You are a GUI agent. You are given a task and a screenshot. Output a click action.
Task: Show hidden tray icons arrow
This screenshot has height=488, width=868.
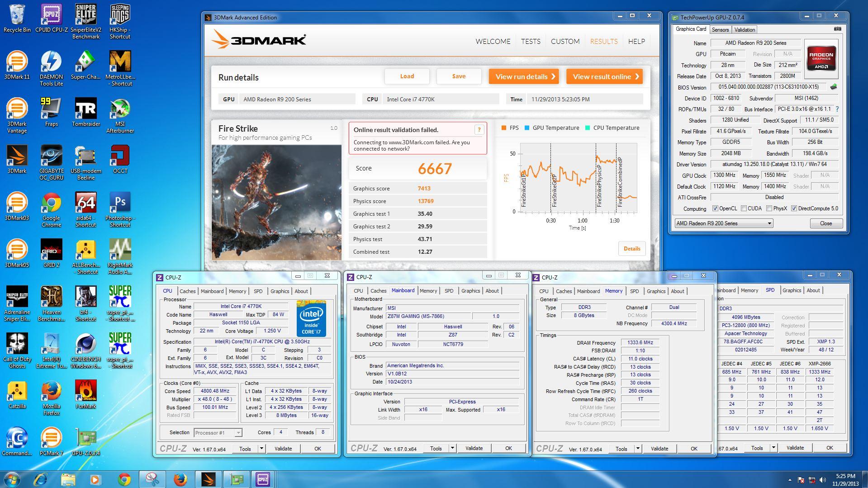(x=790, y=480)
